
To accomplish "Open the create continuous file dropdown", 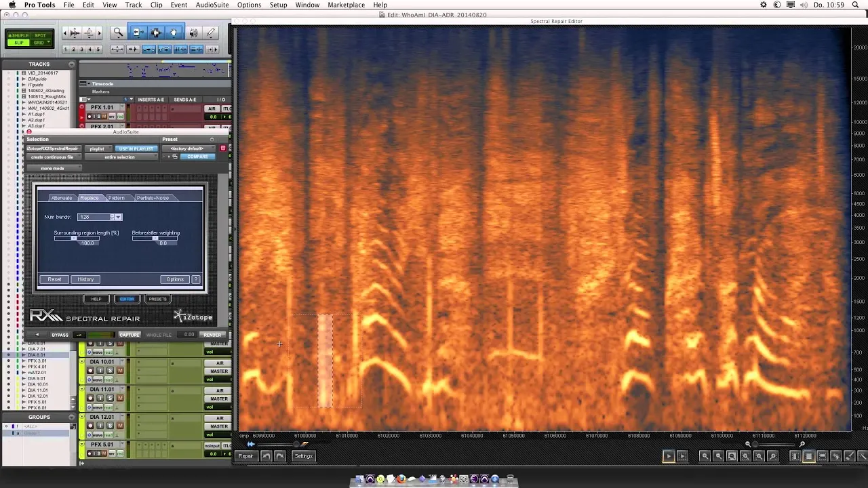I will 53,157.
